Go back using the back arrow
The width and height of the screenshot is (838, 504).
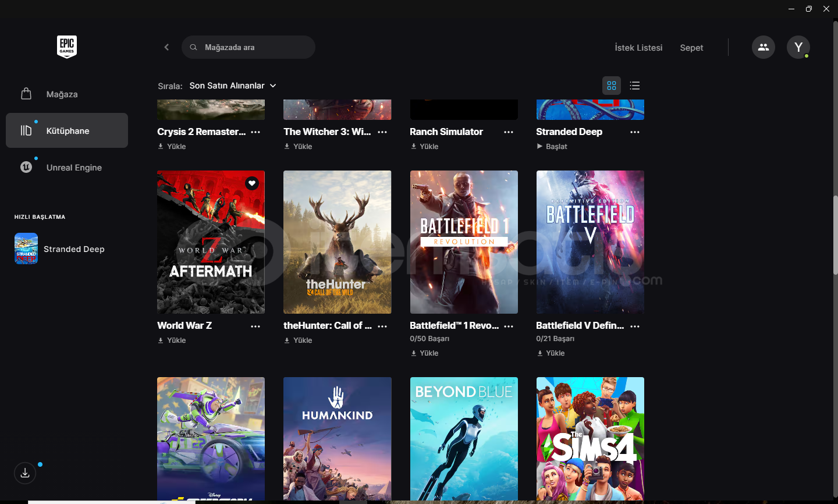[x=166, y=47]
